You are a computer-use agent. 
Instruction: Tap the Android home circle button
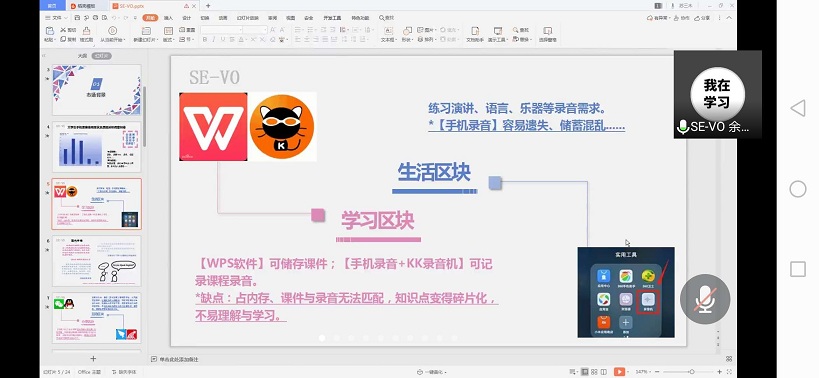click(798, 189)
